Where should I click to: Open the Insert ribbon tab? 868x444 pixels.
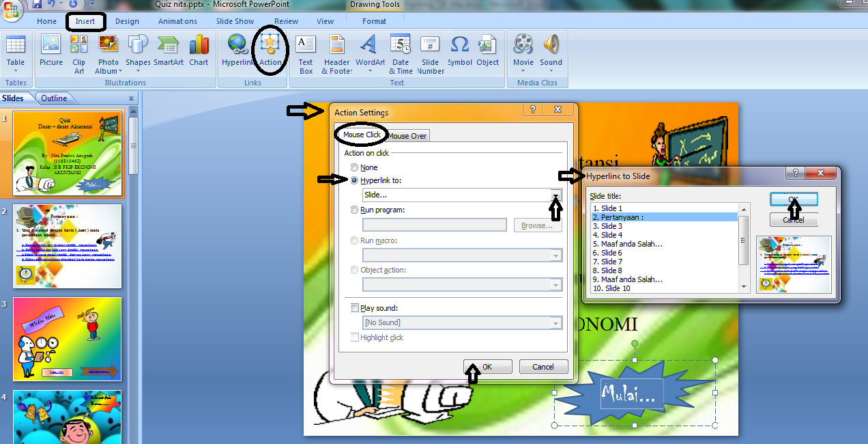(85, 21)
